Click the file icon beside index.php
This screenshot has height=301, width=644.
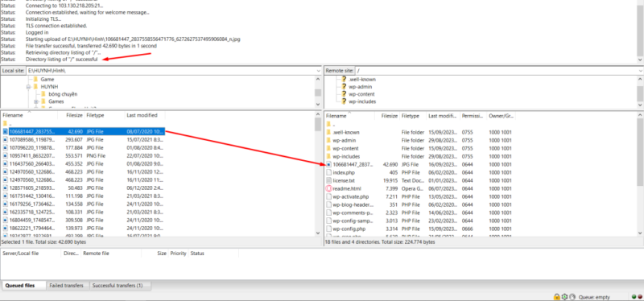click(x=328, y=172)
